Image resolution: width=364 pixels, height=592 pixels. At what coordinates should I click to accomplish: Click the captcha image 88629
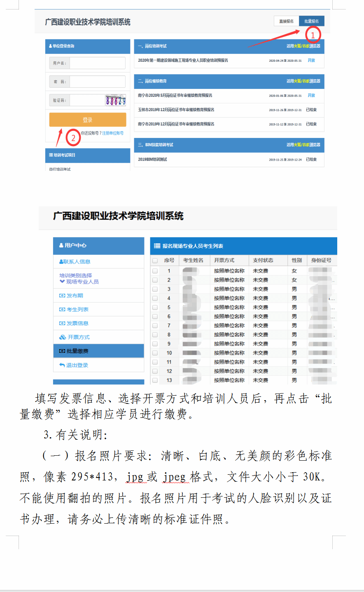pyautogui.click(x=115, y=100)
